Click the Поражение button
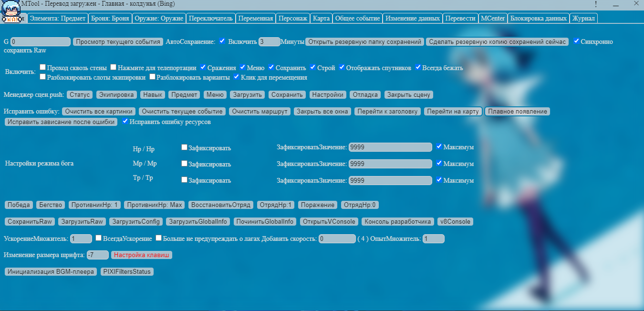 coord(318,205)
